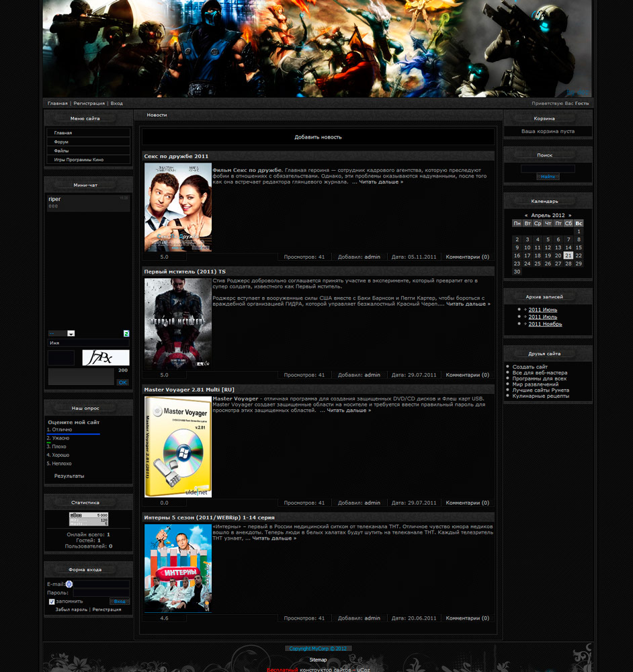Go to the previous calendar month
The width and height of the screenshot is (633, 672).
pyautogui.click(x=526, y=216)
